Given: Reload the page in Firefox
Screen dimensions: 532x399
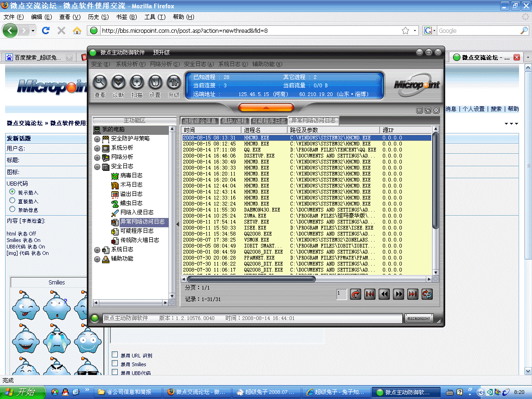Looking at the screenshot, I should tap(46, 30).
